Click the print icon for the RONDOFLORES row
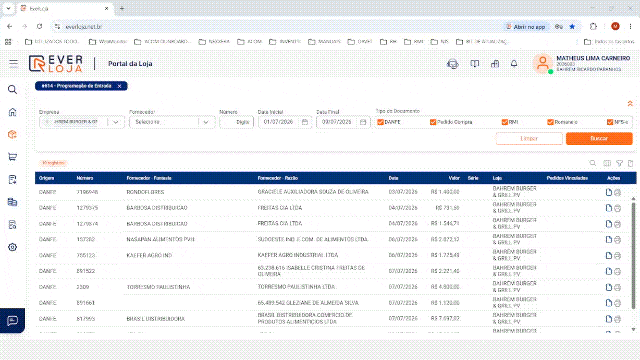This screenshot has width=640, height=360. (618, 192)
